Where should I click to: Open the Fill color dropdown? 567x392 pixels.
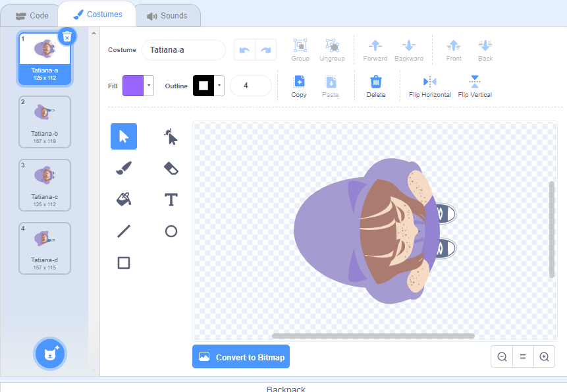click(149, 86)
